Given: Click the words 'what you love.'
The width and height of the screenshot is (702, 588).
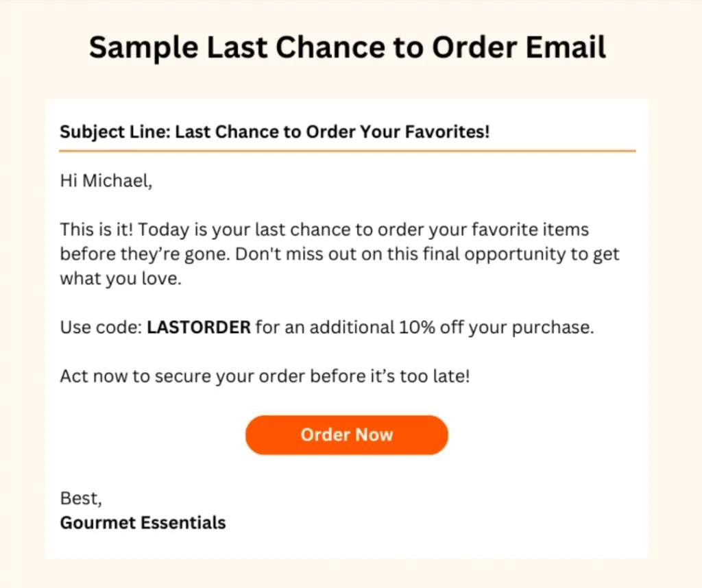Looking at the screenshot, I should (121, 278).
